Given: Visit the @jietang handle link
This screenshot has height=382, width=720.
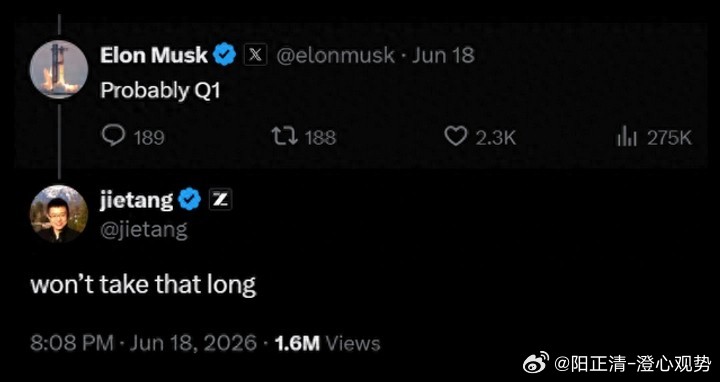Looking at the screenshot, I should click(x=144, y=230).
